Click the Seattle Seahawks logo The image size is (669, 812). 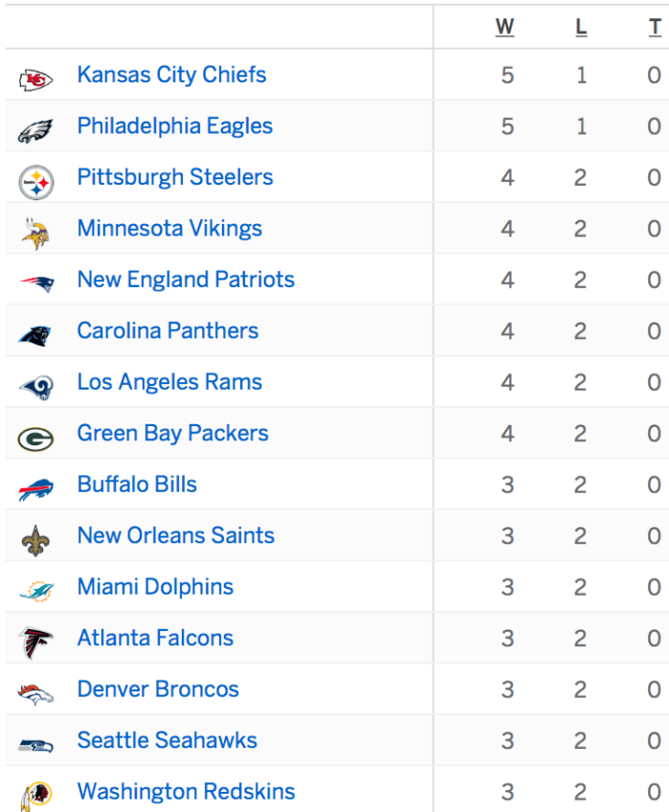click(x=35, y=745)
